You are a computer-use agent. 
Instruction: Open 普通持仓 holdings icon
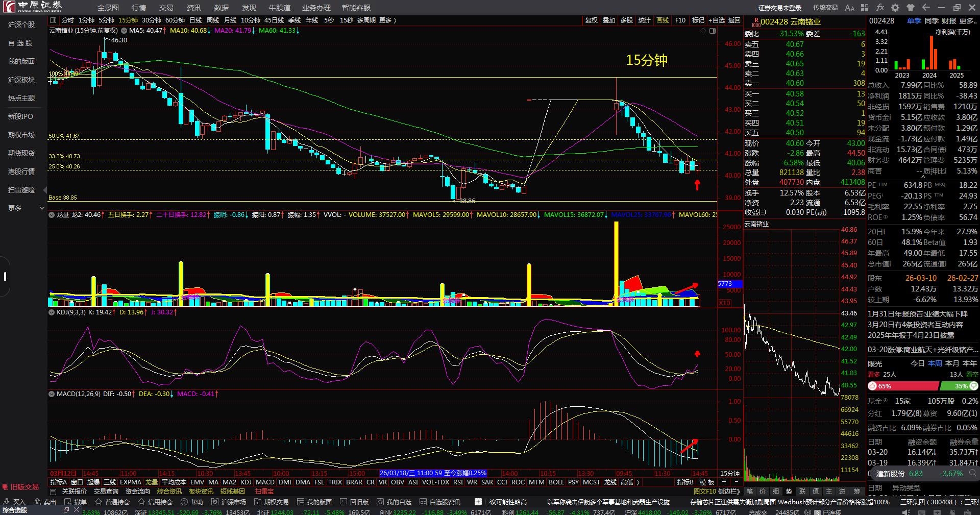coord(99,502)
